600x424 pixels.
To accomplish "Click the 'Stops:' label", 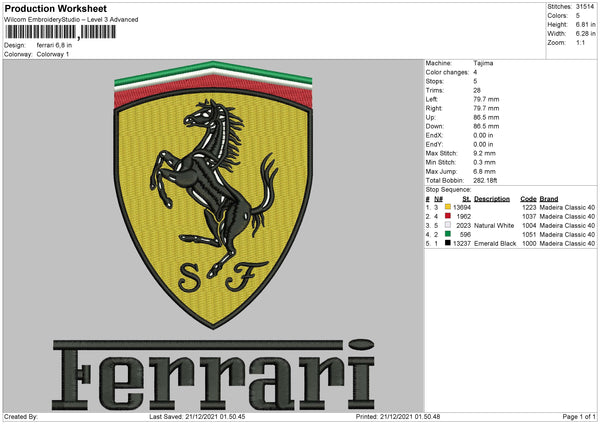I will click(x=435, y=81).
